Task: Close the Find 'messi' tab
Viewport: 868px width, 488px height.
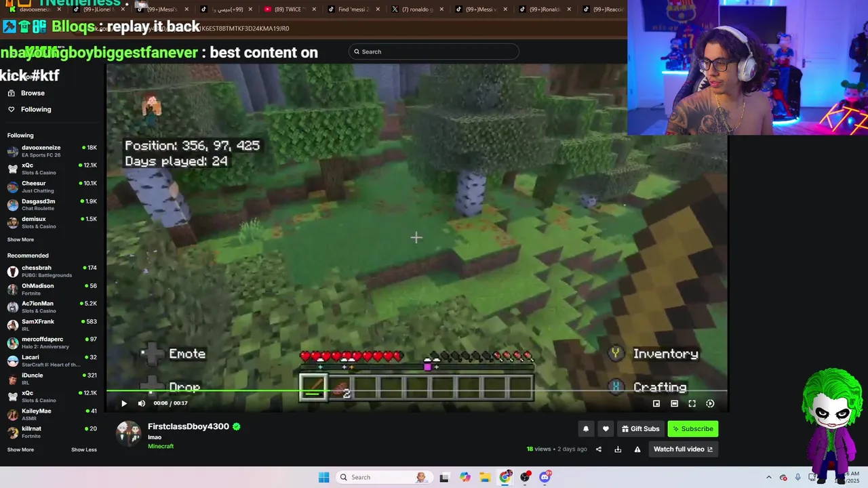Action: coord(378,9)
